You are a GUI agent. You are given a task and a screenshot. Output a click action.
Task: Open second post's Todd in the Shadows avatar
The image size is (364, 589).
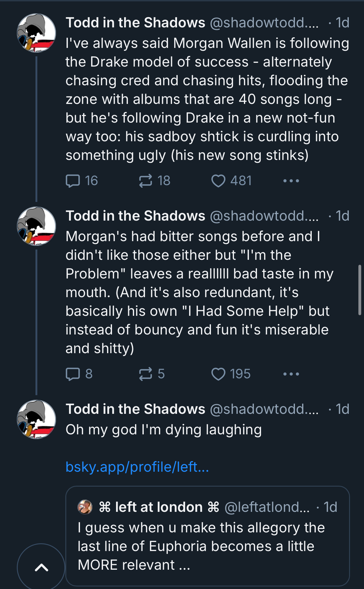click(36, 226)
